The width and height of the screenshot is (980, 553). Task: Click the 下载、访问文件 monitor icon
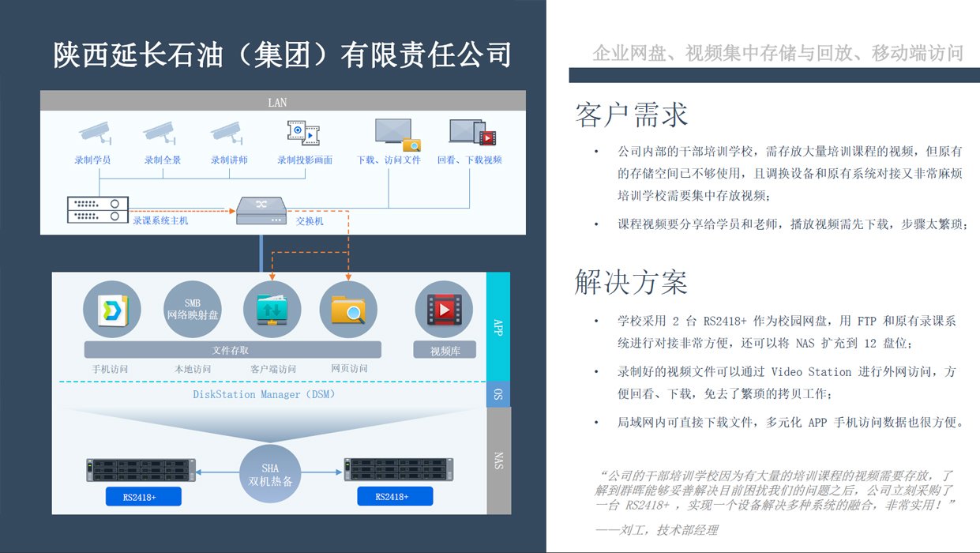tap(396, 134)
